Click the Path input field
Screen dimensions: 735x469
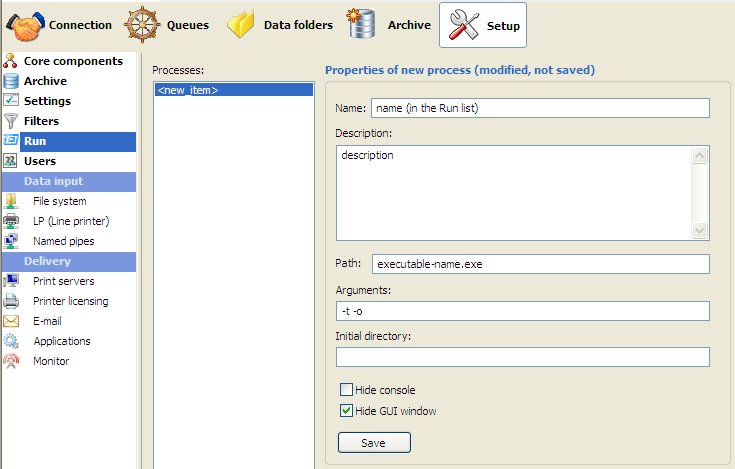click(540, 264)
